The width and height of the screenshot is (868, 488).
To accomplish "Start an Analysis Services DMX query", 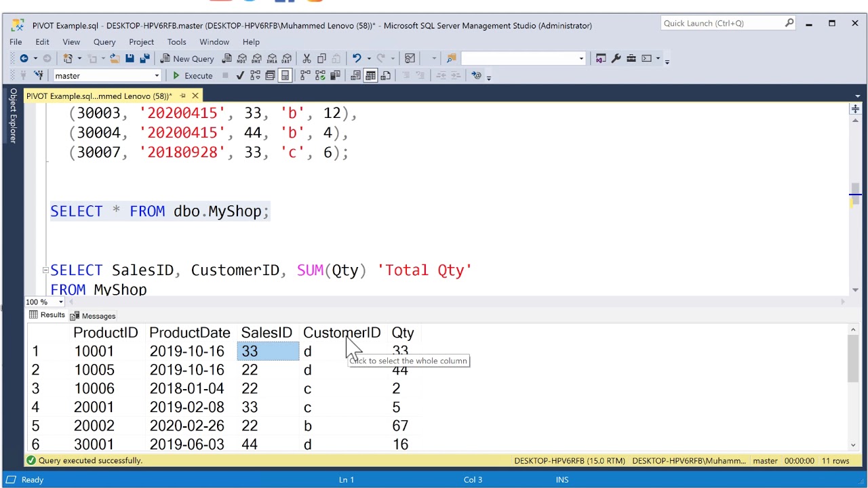I will 257,58.
